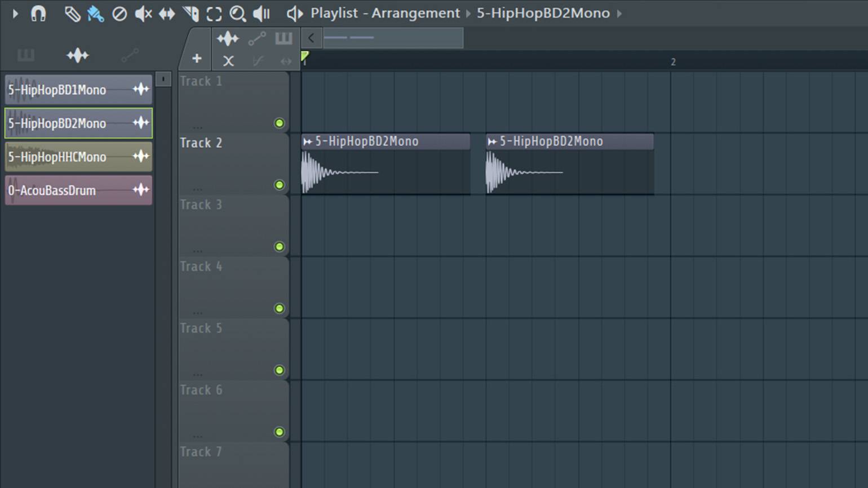This screenshot has width=868, height=488.
Task: Open first 5-HipHopBD2Mono clip's menu icon
Action: point(308,141)
